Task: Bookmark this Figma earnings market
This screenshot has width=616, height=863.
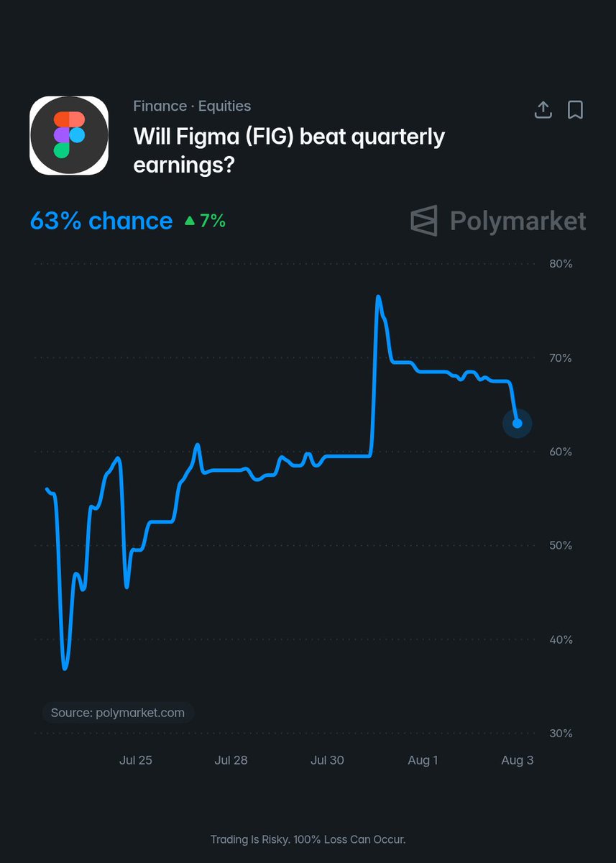Action: [575, 109]
